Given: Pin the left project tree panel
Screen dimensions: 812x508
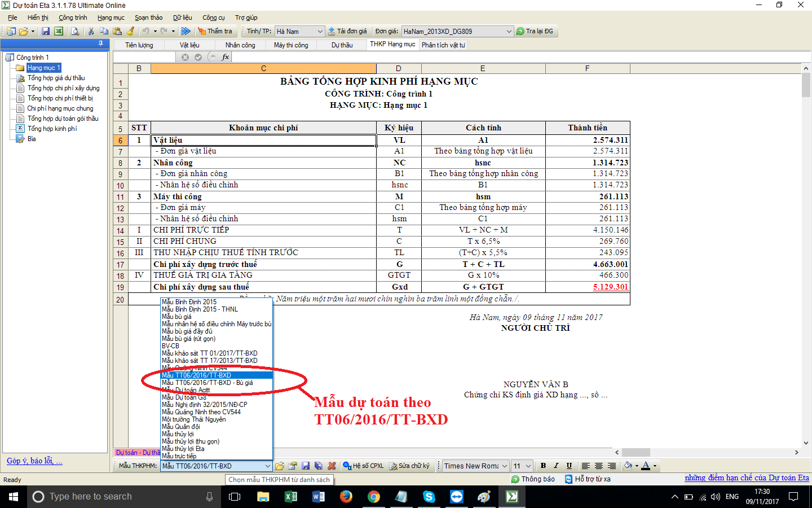Looking at the screenshot, I should 101,43.
